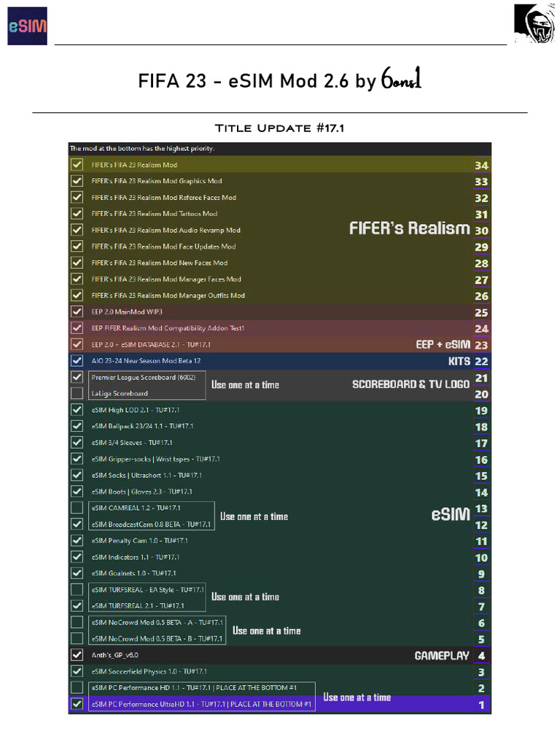Toggle the New Faces Mod checkbox
The height and width of the screenshot is (747, 560).
(x=77, y=263)
